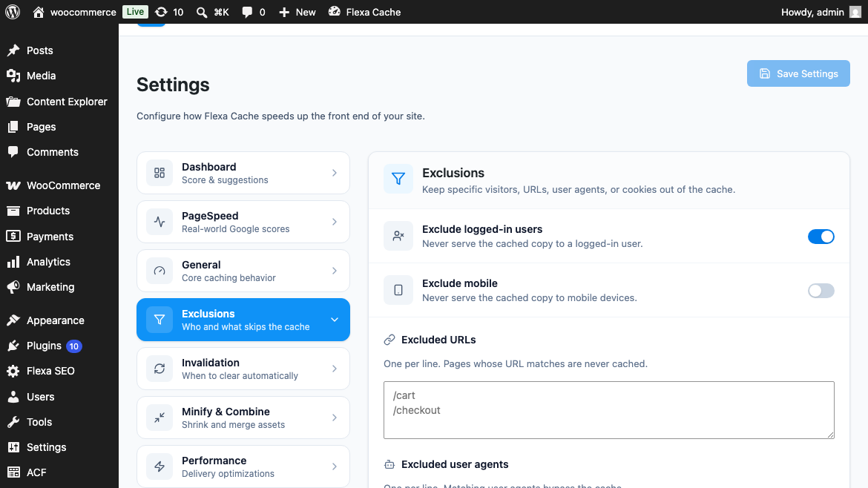Click inside the Excluded URLs textarea
The width and height of the screenshot is (868, 488).
click(x=609, y=410)
